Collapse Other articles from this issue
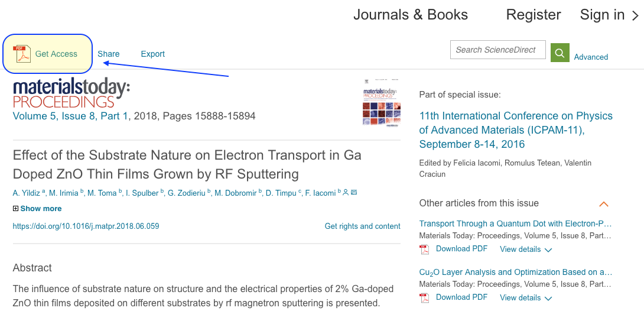644x311 pixels. click(603, 204)
